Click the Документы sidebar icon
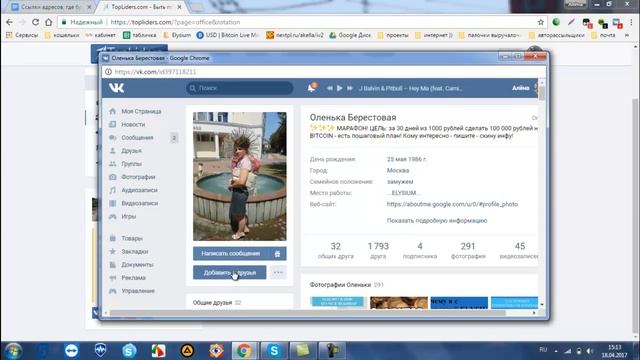 point(113,264)
